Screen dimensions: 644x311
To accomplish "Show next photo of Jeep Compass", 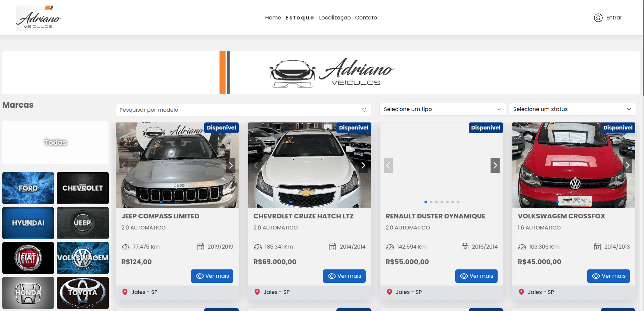I will coord(231,165).
